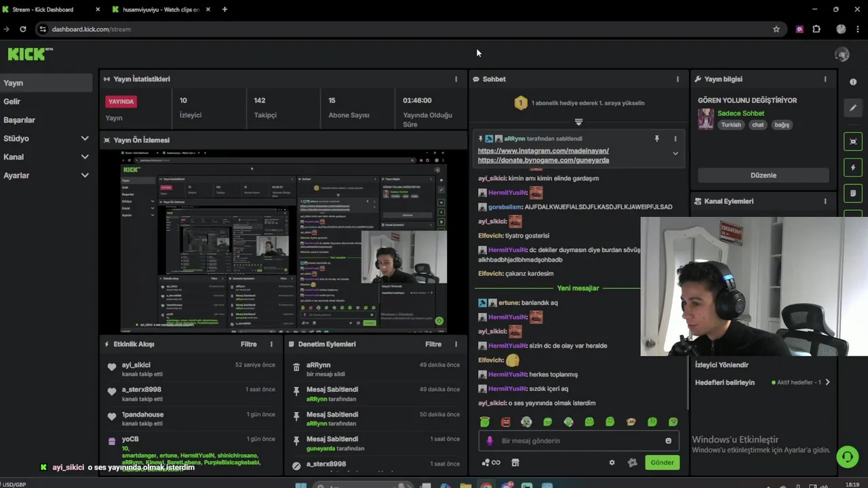Click 1pandahouse in Etkinlik Akışı
868x488 pixels.
pyautogui.click(x=142, y=415)
